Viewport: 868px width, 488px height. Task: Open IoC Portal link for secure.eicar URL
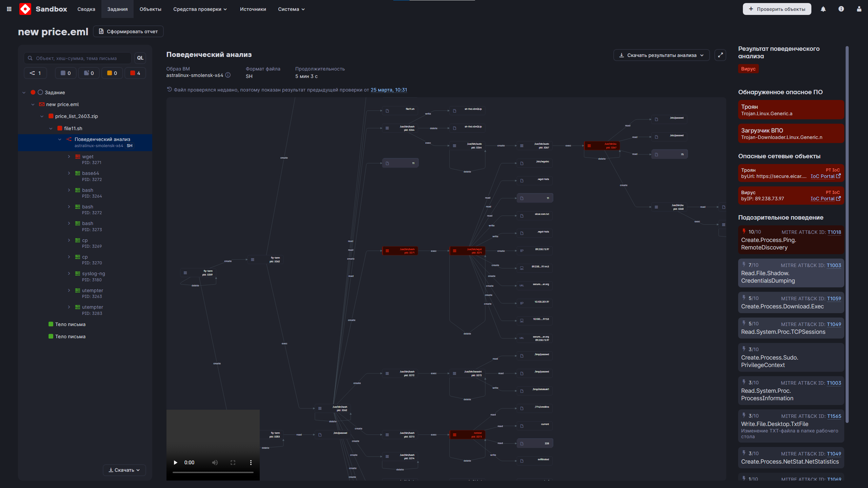pyautogui.click(x=826, y=177)
